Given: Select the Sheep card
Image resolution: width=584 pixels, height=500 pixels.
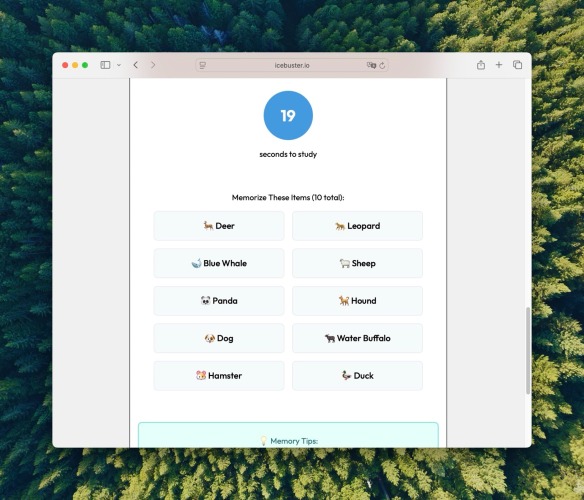Looking at the screenshot, I should (x=358, y=263).
